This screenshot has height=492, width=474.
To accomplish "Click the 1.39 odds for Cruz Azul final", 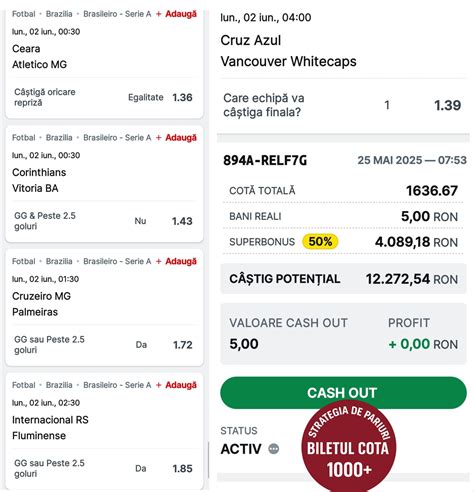I will 447,105.
